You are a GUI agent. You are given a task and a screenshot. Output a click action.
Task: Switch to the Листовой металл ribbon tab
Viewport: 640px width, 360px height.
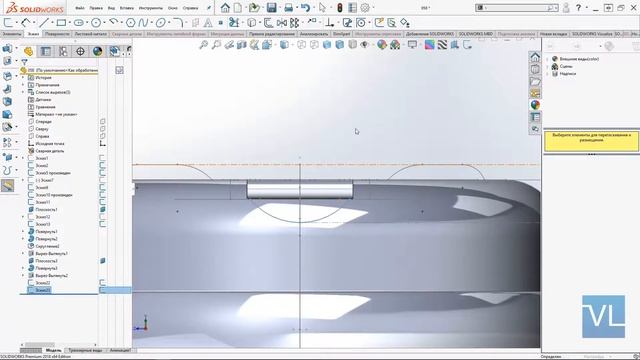click(90, 34)
